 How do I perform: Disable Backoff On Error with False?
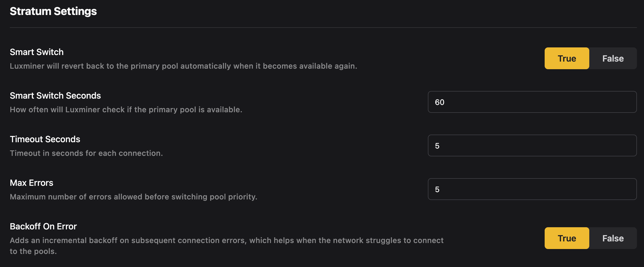click(x=613, y=238)
